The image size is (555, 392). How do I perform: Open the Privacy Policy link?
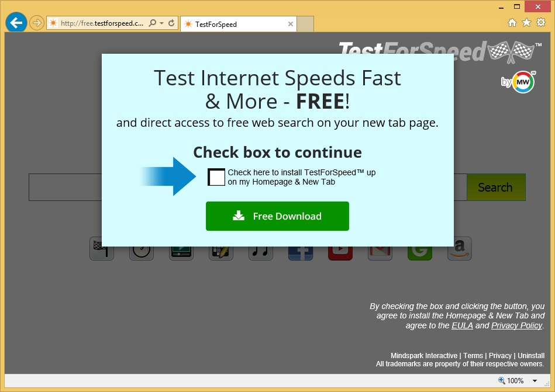tap(517, 325)
